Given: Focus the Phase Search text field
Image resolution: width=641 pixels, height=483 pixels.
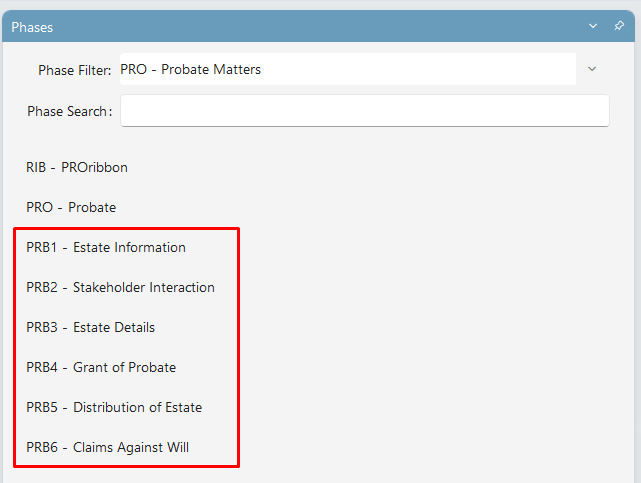Looking at the screenshot, I should point(365,111).
